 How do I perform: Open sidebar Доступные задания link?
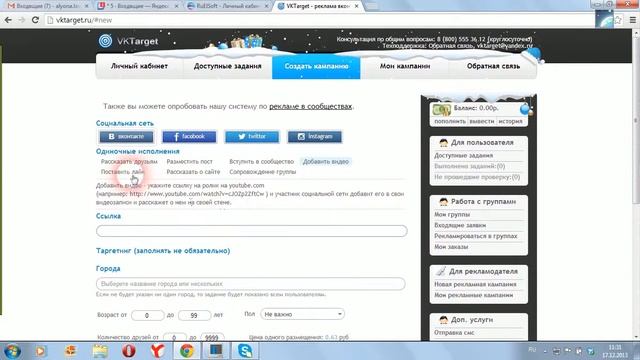tap(463, 156)
